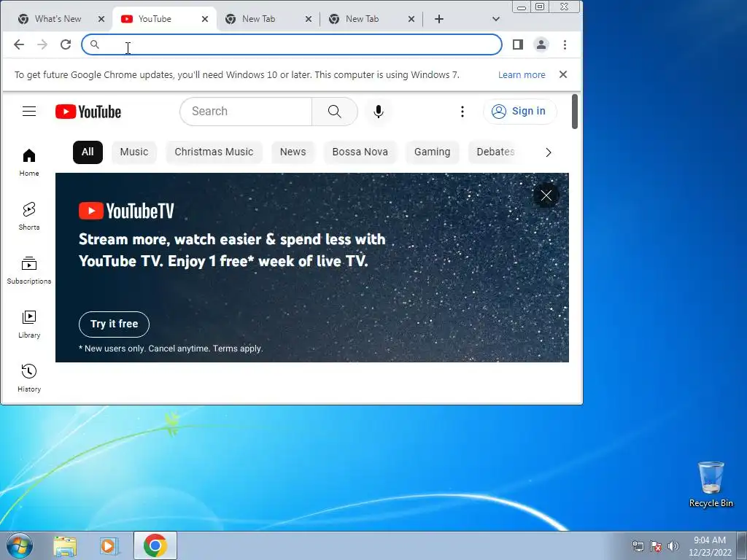The height and width of the screenshot is (560, 747).
Task: Switch to the second New Tab
Action: pyautogui.click(x=371, y=19)
